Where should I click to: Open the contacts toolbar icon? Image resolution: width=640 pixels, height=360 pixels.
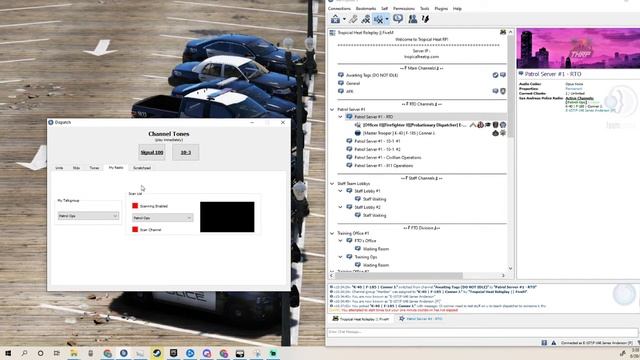tap(413, 19)
